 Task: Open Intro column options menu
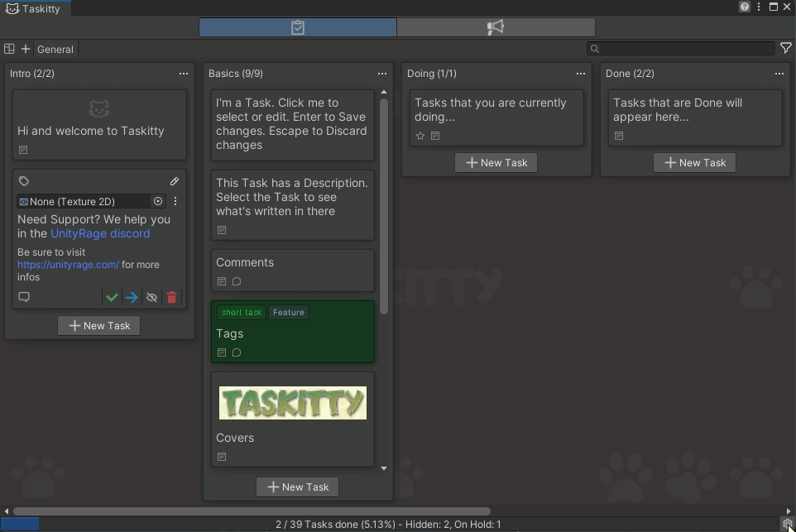pos(184,74)
